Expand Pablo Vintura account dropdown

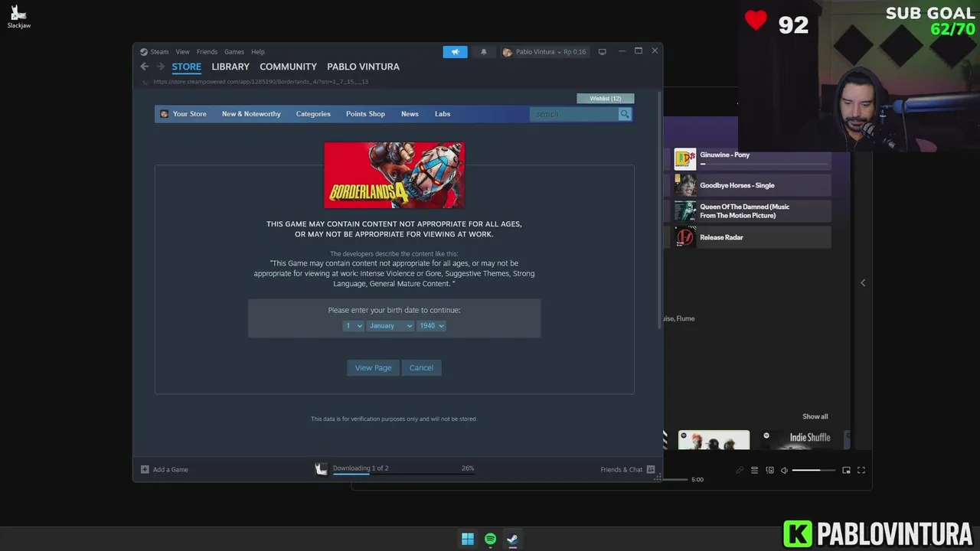537,52
